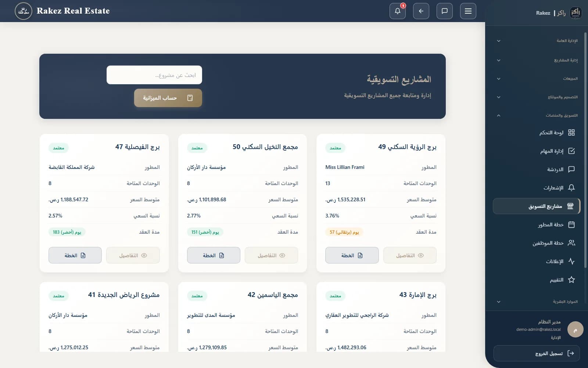This screenshot has height=368, width=588.
Task: Click the checkbox icon beside إدارة المهام
Action: point(571,151)
